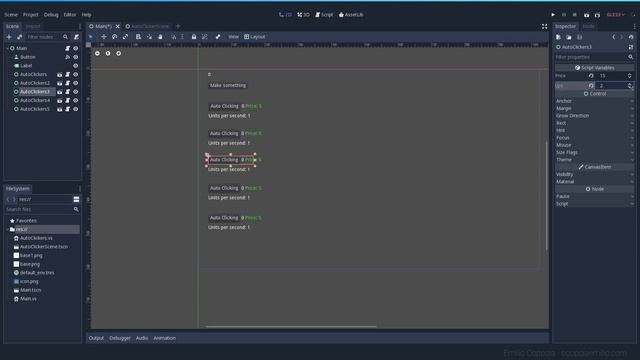Screen dimensions: 640x360
Task: Toggle distraction-free mode expand icon
Action: pos(544,26)
